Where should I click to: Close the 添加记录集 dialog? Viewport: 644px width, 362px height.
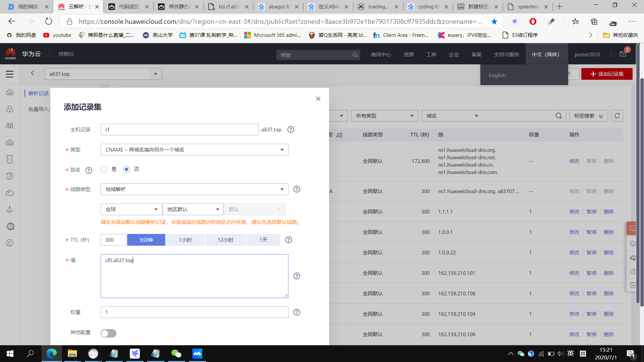pos(318,99)
